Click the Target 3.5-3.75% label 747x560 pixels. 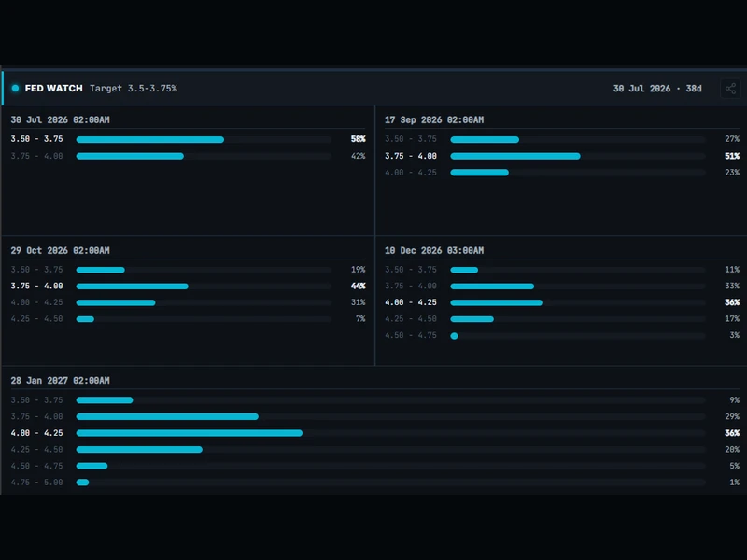click(x=134, y=89)
